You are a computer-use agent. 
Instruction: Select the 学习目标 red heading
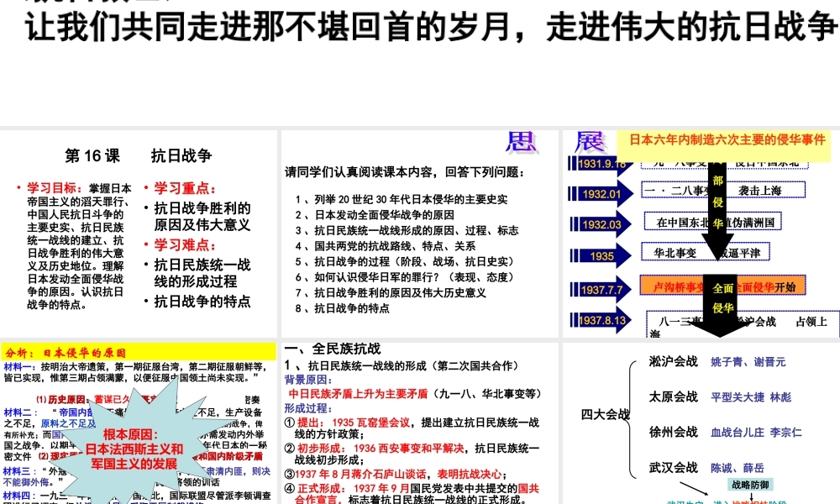(x=55, y=188)
